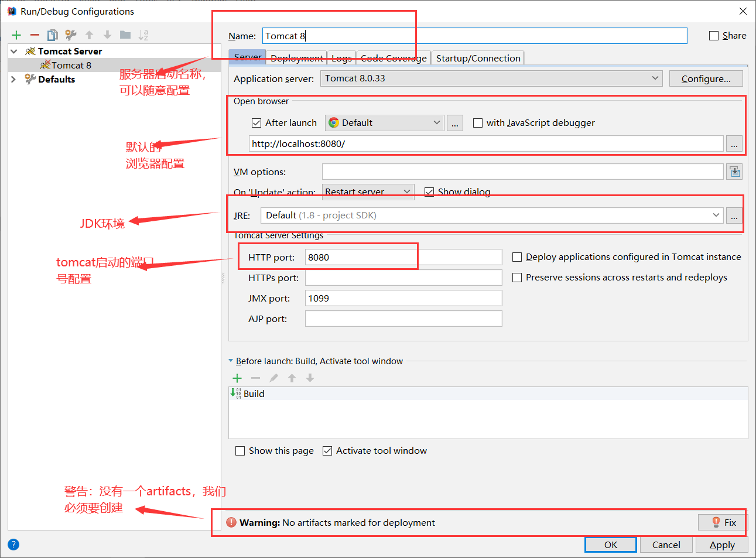Screen dimensions: 756x558
Task: Uncheck the After launch checkbox
Action: pyautogui.click(x=256, y=123)
